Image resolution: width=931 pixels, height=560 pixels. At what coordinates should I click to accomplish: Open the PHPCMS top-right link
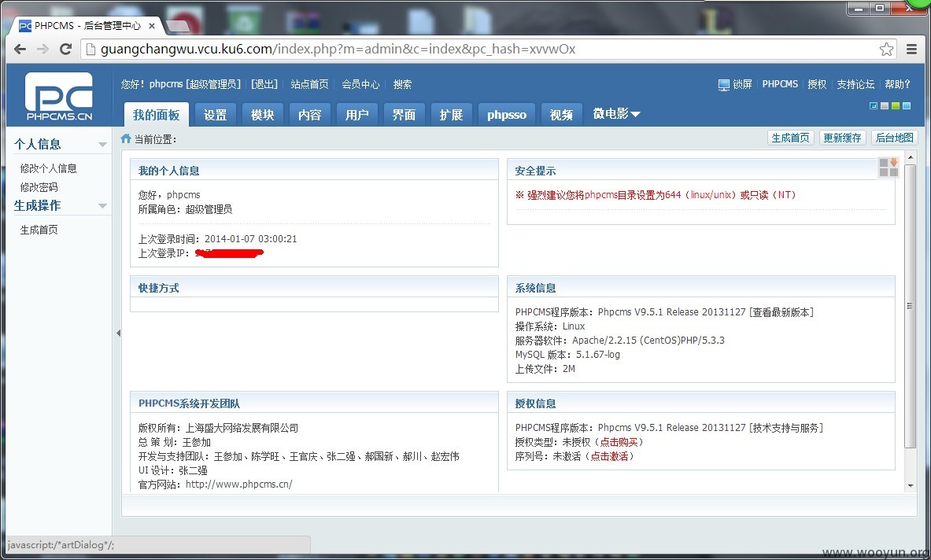[780, 84]
